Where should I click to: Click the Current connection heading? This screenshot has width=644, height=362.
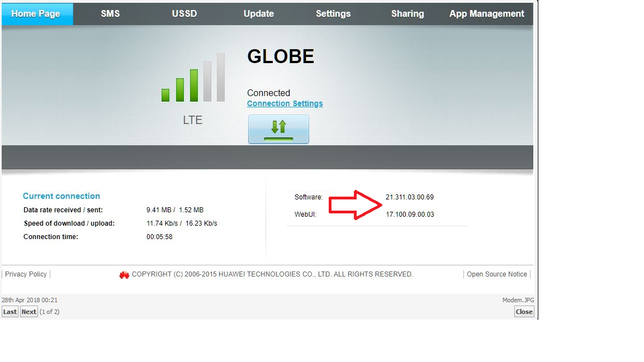pos(61,196)
